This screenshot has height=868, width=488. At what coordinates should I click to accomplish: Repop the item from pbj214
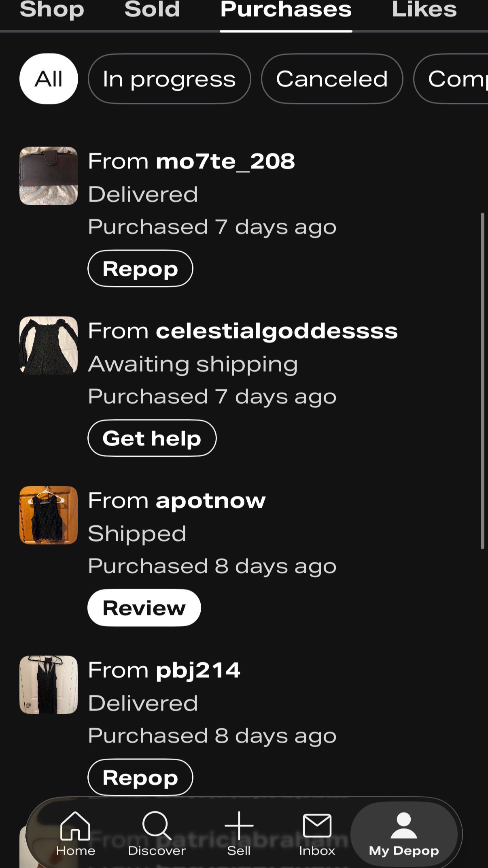click(140, 777)
